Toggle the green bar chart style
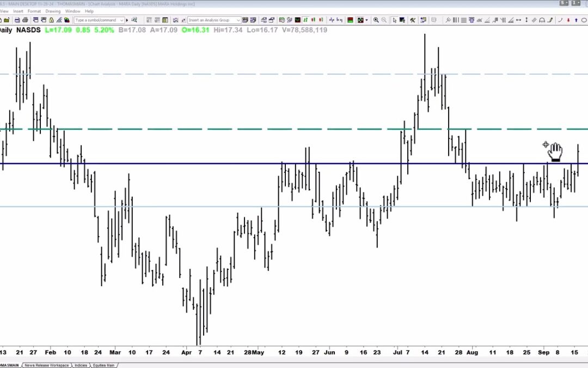 (x=305, y=20)
